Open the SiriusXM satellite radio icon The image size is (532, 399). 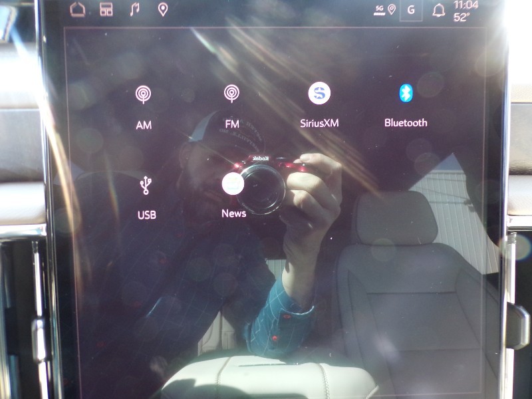[319, 93]
